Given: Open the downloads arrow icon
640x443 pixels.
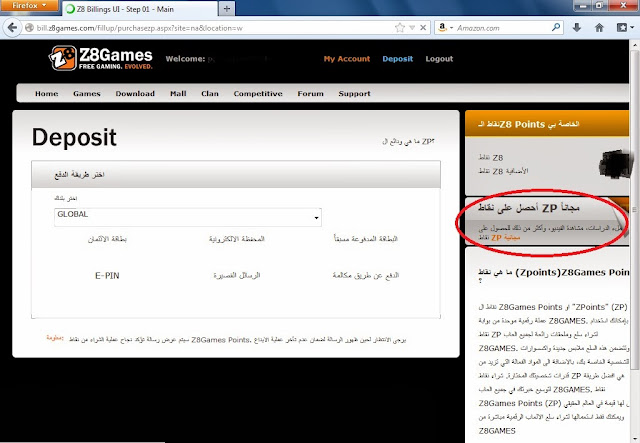Looking at the screenshot, I should point(576,28).
